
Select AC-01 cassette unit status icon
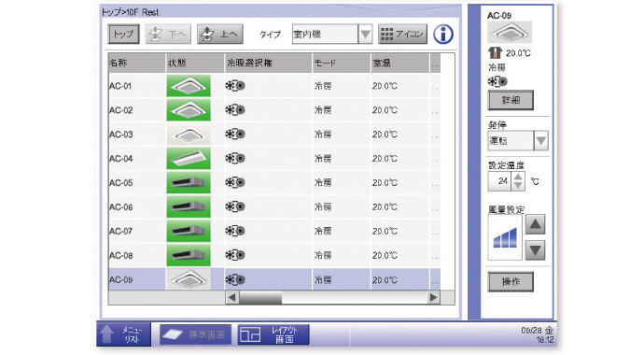point(189,86)
